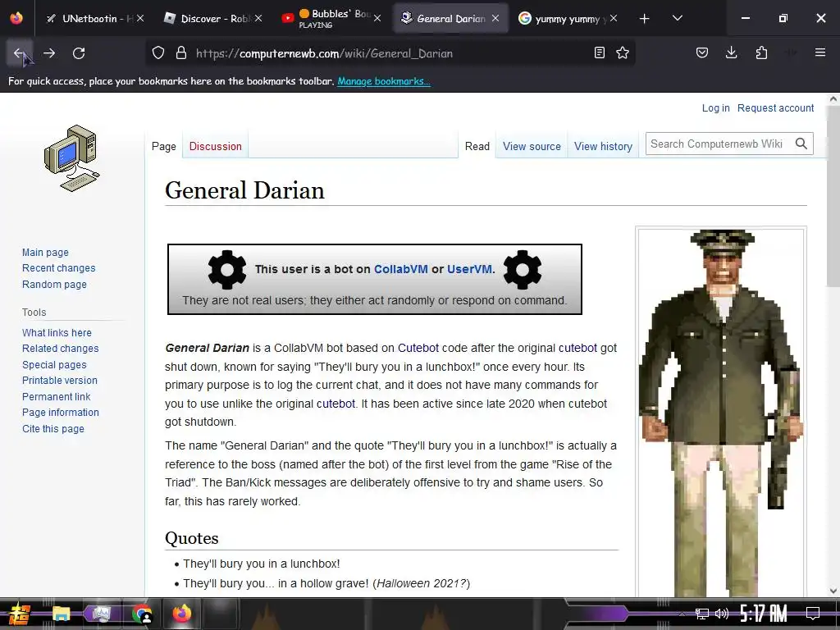Open the Pocket save icon
Viewport: 840px width, 630px height.
point(702,52)
